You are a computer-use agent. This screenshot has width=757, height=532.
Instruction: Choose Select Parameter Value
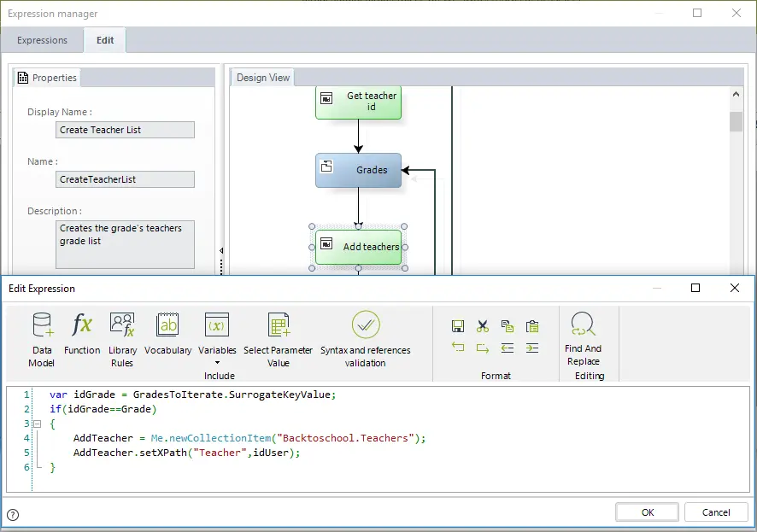pyautogui.click(x=278, y=340)
